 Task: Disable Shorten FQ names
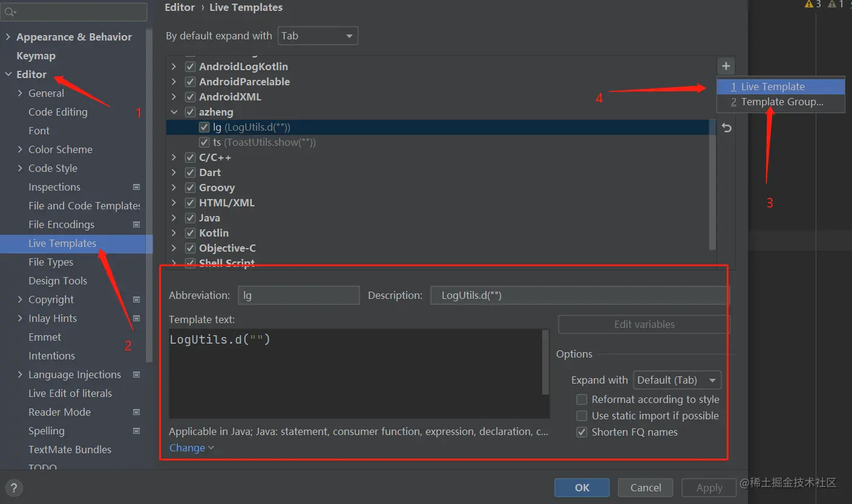[x=582, y=432]
